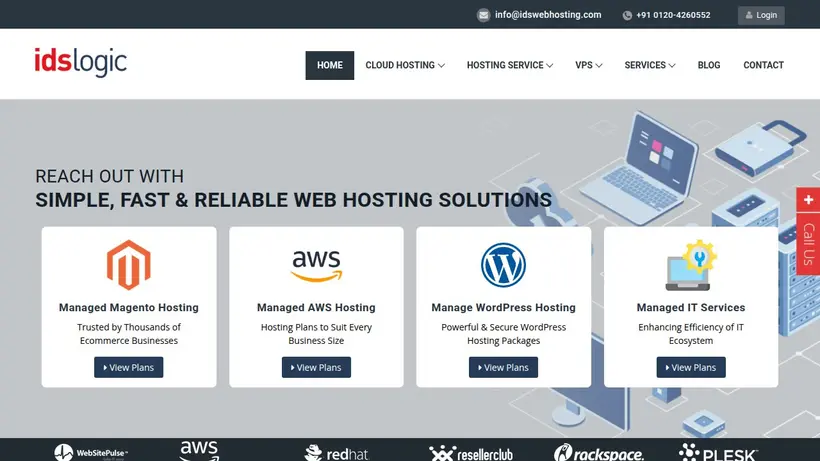Click the Manage WordPress Hosting title
The width and height of the screenshot is (820, 461).
click(x=503, y=307)
